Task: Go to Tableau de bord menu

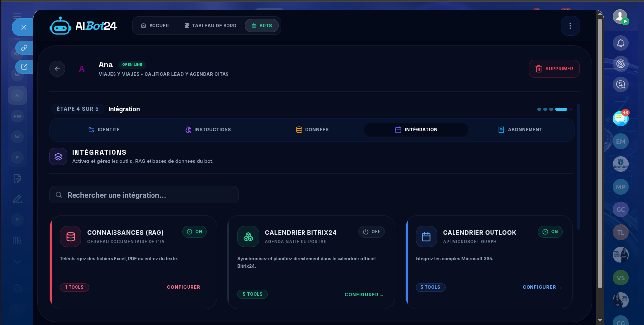Action: (210, 26)
